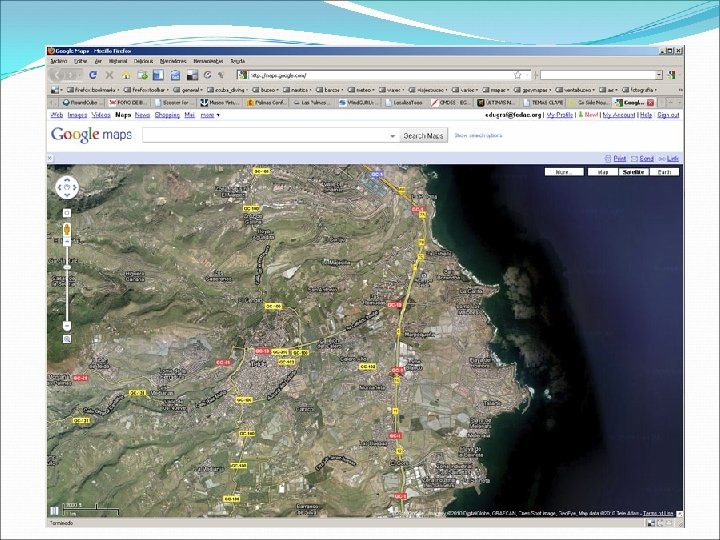This screenshot has width=720, height=540.
Task: Pan the map left with the navigation arrow
Action: click(60, 187)
